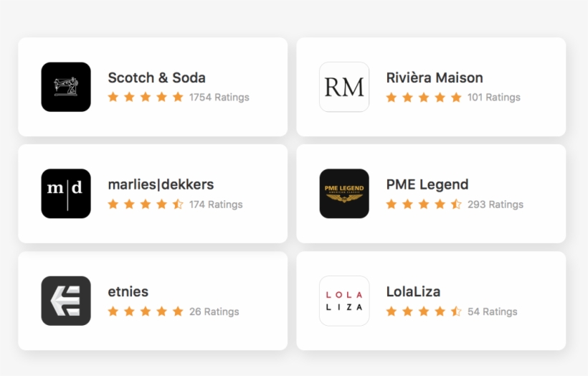
Task: Open the 174 Ratings label
Action: tap(216, 205)
